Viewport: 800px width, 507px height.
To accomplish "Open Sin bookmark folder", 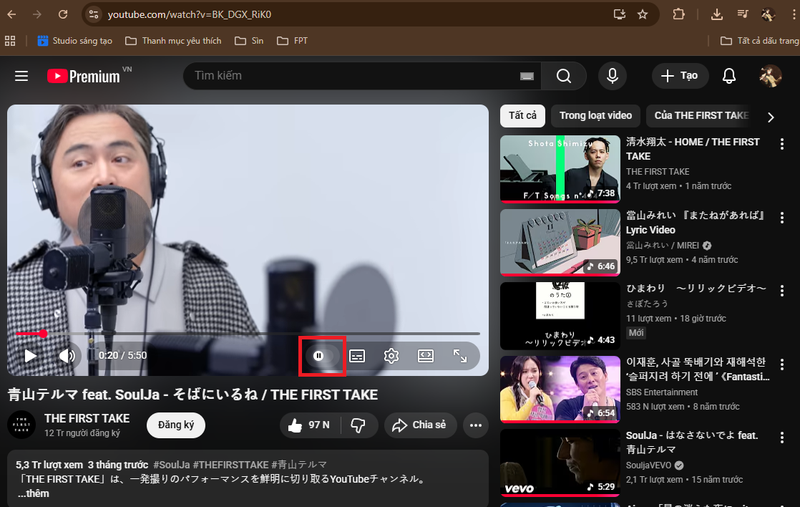I will (249, 41).
